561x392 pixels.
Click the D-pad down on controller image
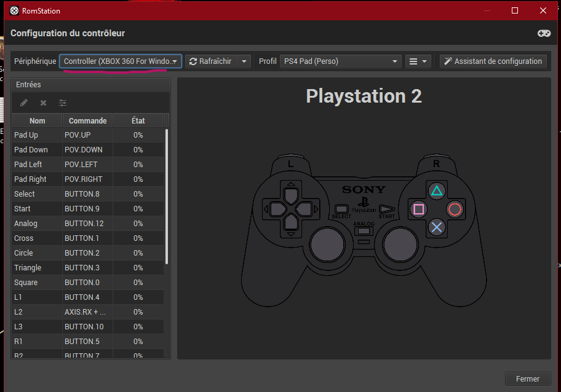tap(291, 222)
